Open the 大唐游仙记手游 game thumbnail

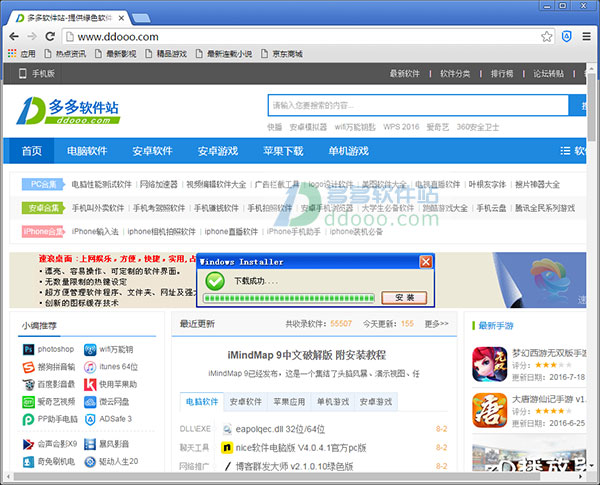coord(489,410)
